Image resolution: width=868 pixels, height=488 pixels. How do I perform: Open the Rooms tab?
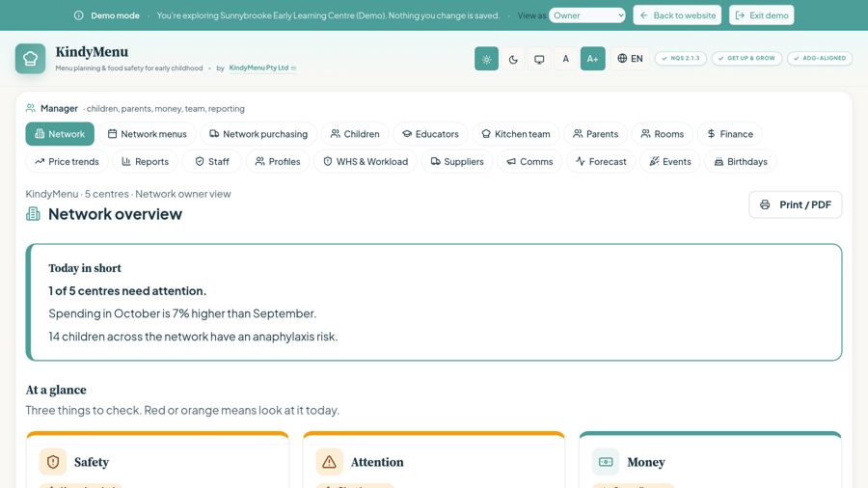[663, 134]
